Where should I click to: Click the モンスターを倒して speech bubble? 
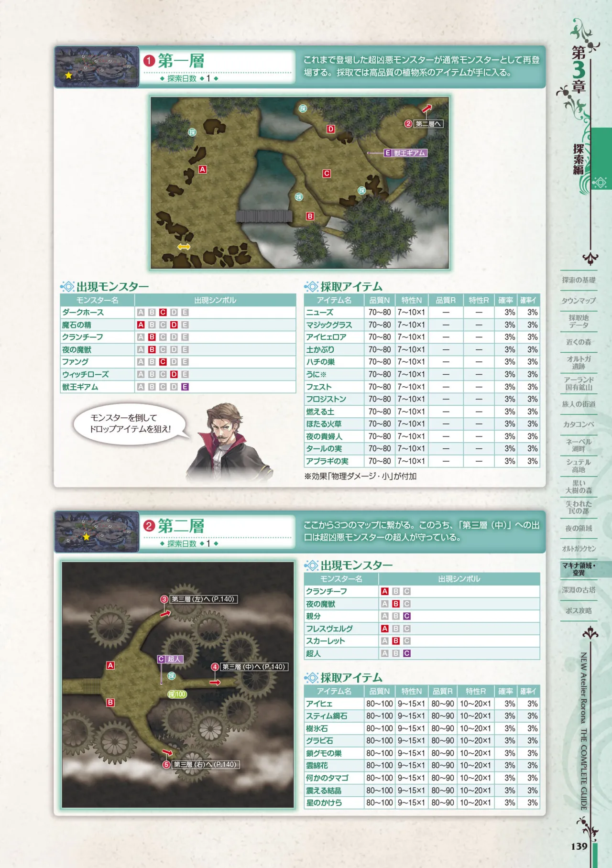pyautogui.click(x=130, y=424)
